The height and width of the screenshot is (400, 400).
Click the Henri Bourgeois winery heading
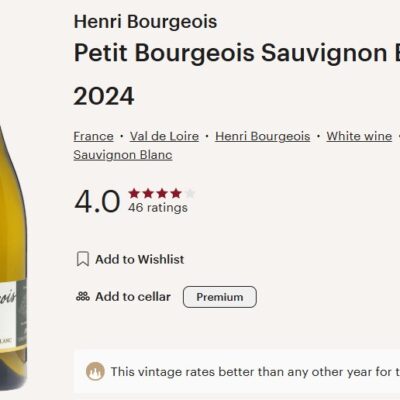click(145, 22)
